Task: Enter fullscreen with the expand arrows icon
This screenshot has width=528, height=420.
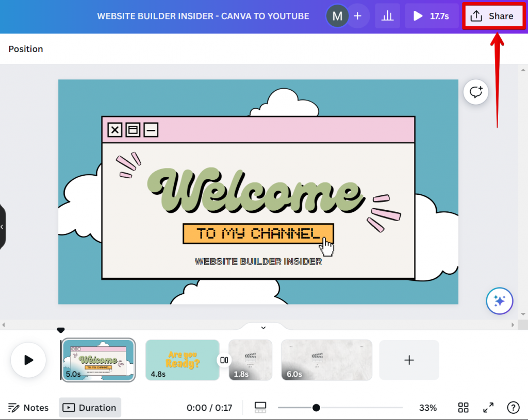Action: click(x=488, y=407)
